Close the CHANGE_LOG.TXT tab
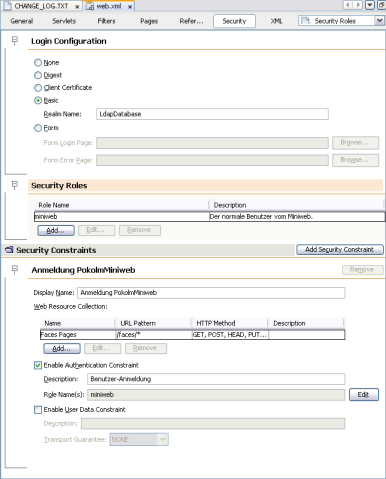 77,6
